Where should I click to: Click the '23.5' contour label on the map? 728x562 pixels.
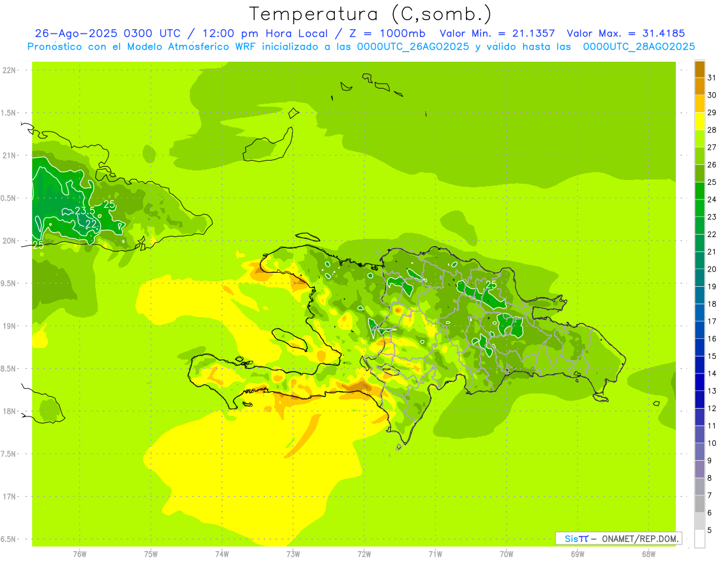pos(85,211)
